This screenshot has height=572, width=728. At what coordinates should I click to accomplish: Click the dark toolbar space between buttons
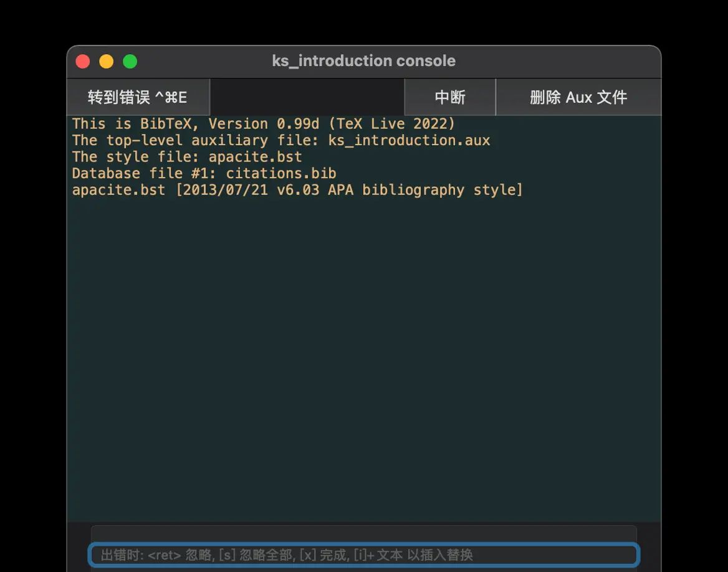point(307,97)
